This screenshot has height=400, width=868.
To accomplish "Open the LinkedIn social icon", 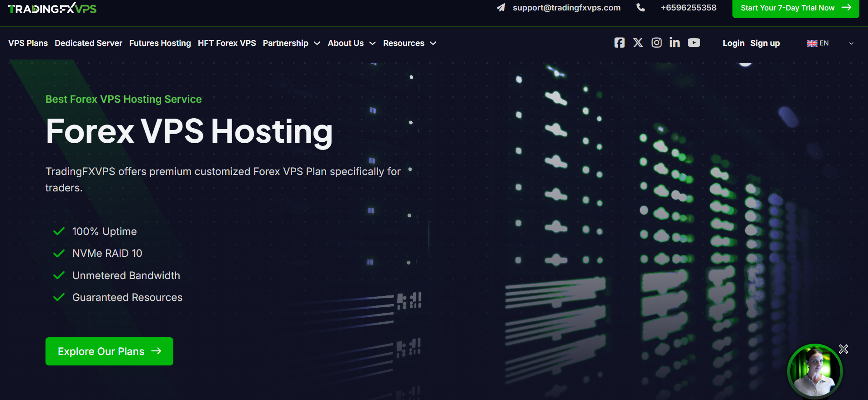I will 675,42.
